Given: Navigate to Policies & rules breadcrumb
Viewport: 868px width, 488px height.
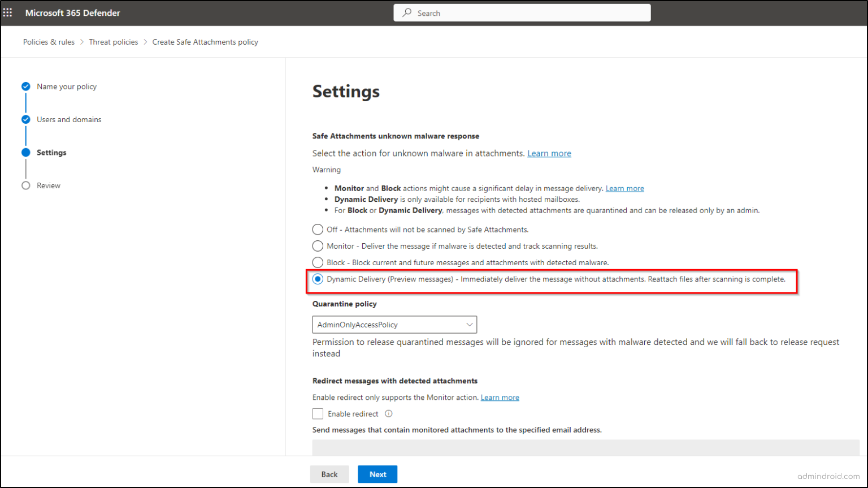Looking at the screenshot, I should tap(49, 42).
